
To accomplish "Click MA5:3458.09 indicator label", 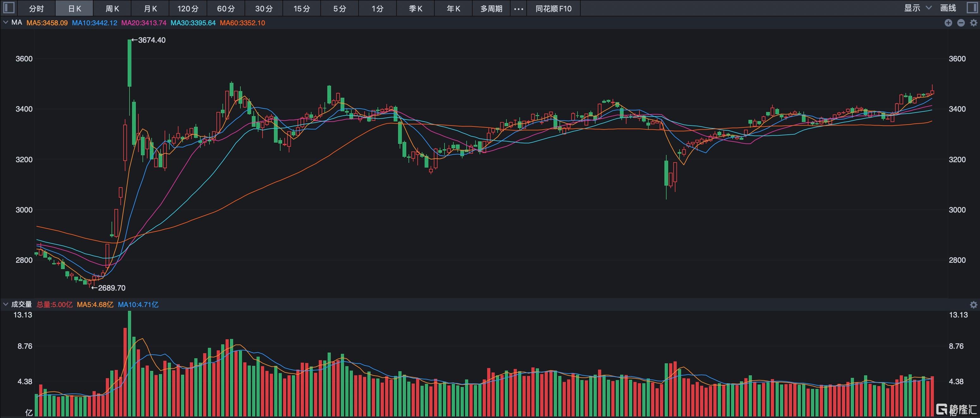I will pyautogui.click(x=47, y=23).
